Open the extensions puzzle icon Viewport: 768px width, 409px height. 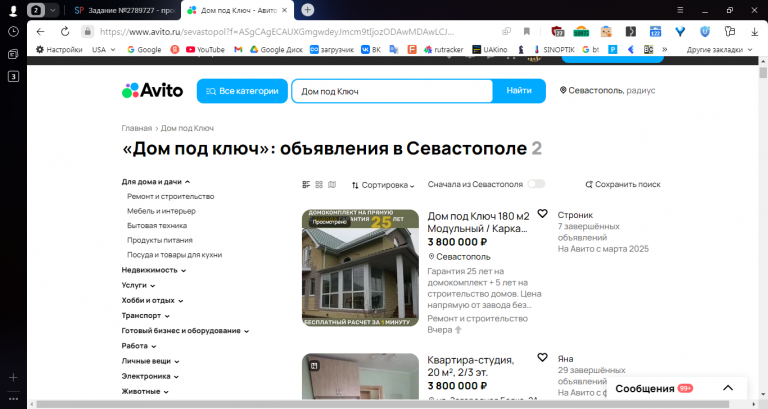point(730,31)
